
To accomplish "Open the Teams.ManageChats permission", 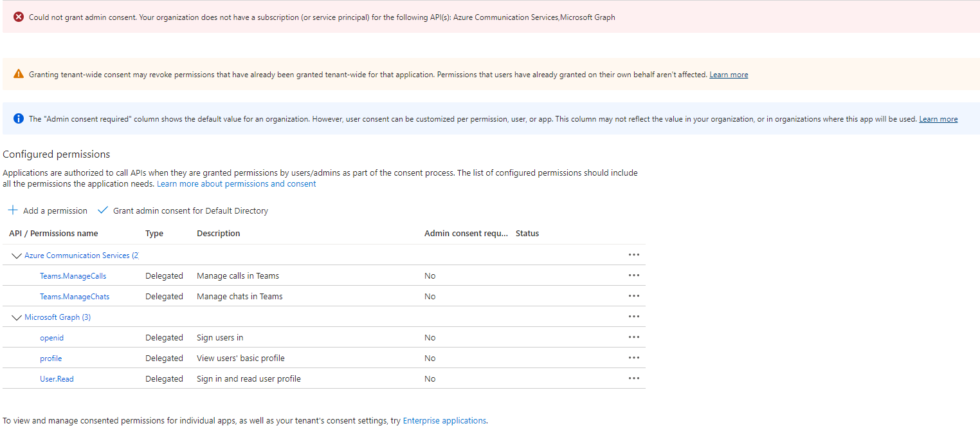I will coord(75,297).
